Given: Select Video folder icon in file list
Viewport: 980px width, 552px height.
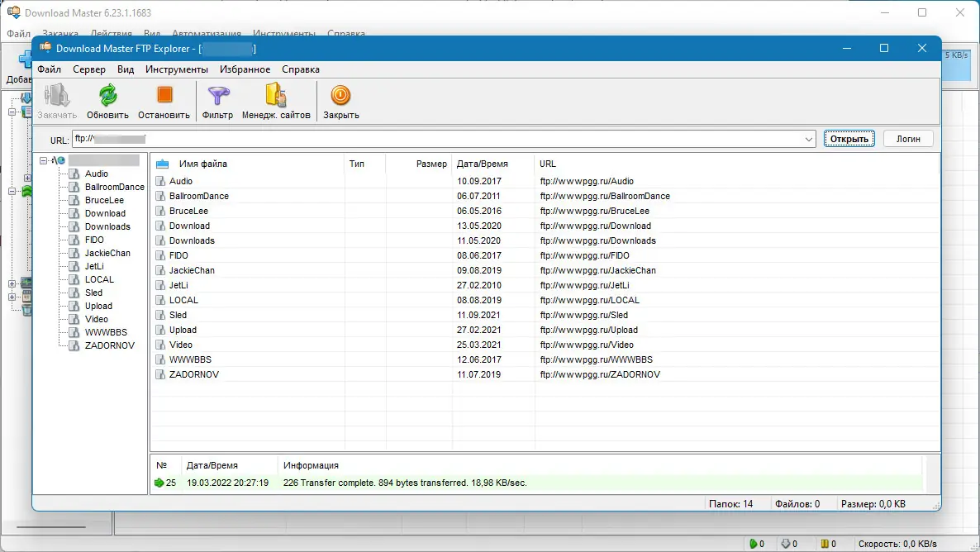Looking at the screenshot, I should pyautogui.click(x=160, y=345).
